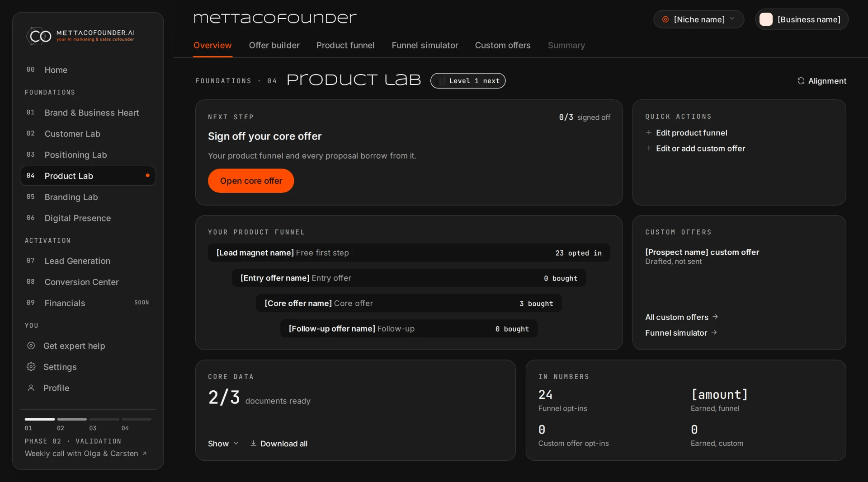Open Lead Generation in sidebar

coord(88,261)
